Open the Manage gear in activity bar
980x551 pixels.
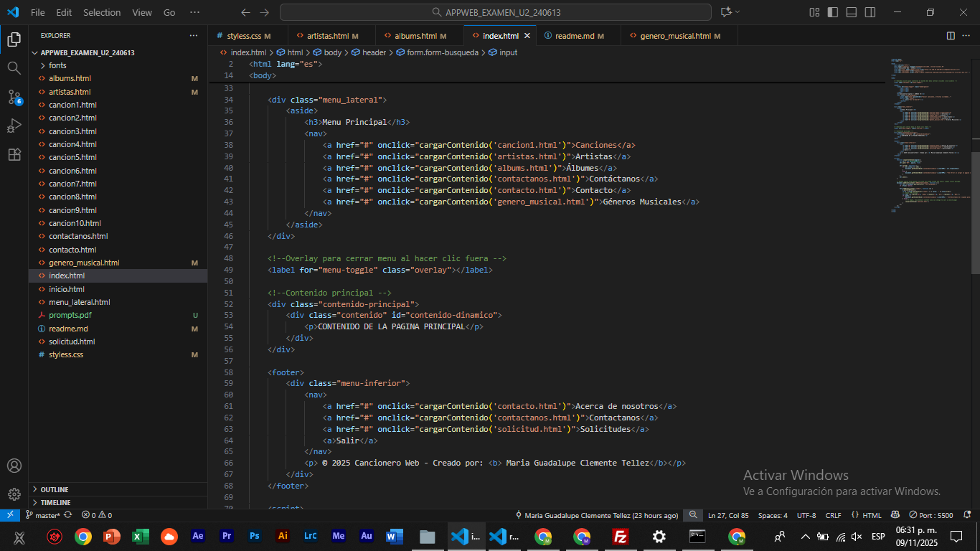(x=14, y=494)
